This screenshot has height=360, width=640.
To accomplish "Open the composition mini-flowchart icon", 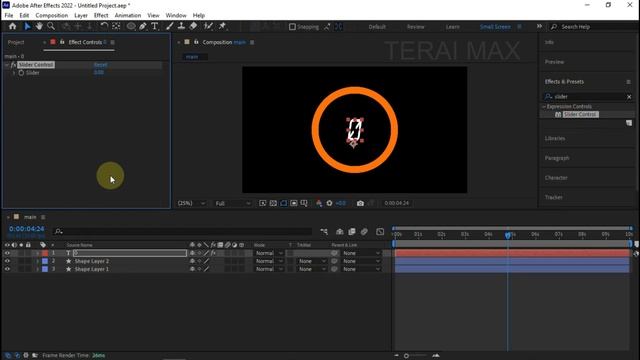I will pyautogui.click(x=324, y=232).
